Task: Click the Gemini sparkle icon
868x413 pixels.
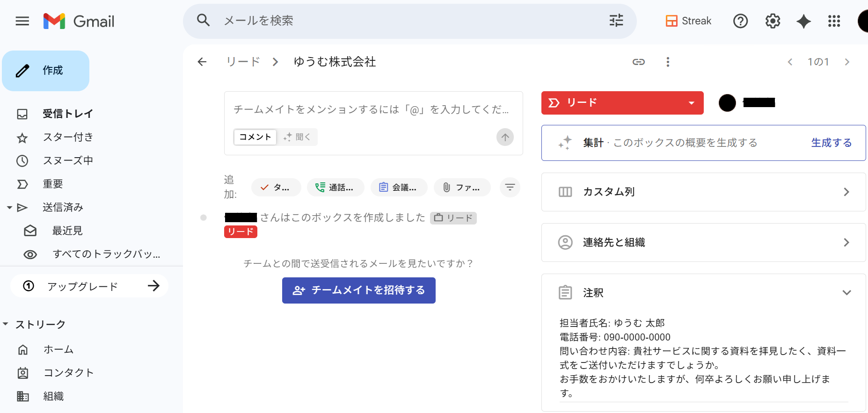Action: [x=803, y=21]
